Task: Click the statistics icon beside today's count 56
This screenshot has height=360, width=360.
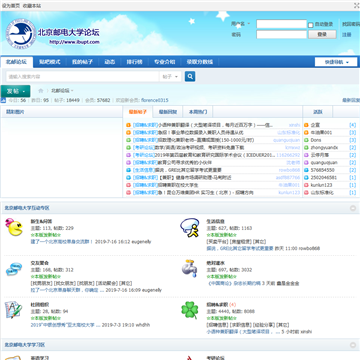Action: coord(3,100)
